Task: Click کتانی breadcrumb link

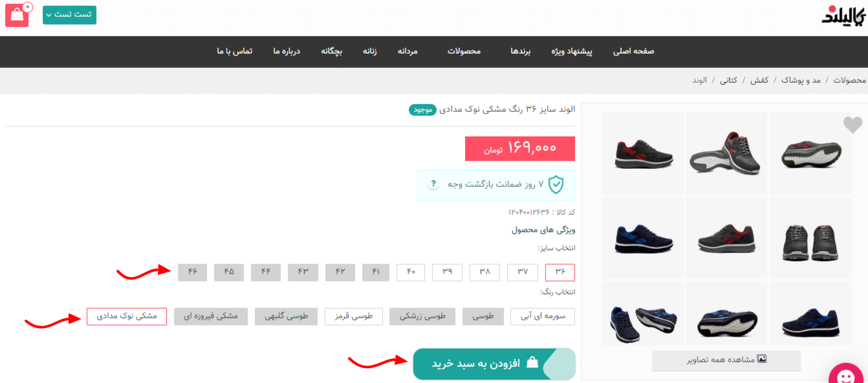Action: (728, 80)
